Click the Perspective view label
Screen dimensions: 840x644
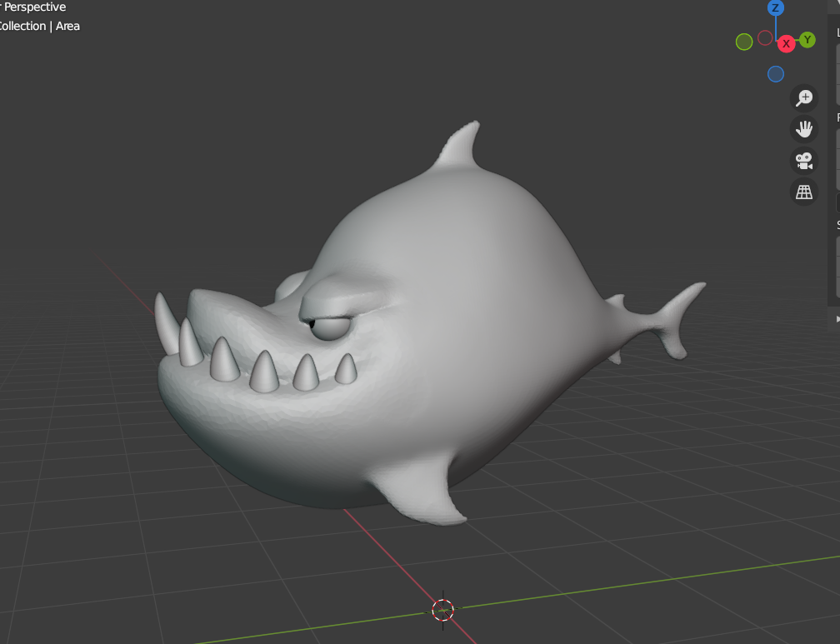pos(33,7)
